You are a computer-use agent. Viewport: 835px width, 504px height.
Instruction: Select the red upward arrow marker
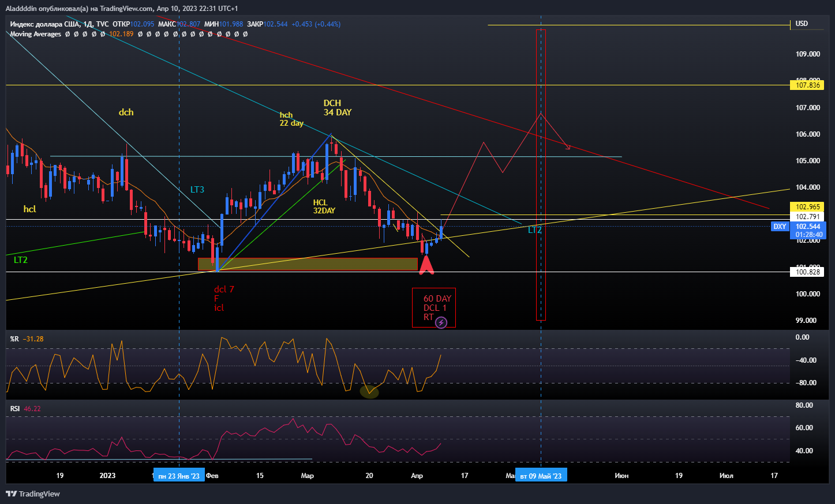coord(426,265)
